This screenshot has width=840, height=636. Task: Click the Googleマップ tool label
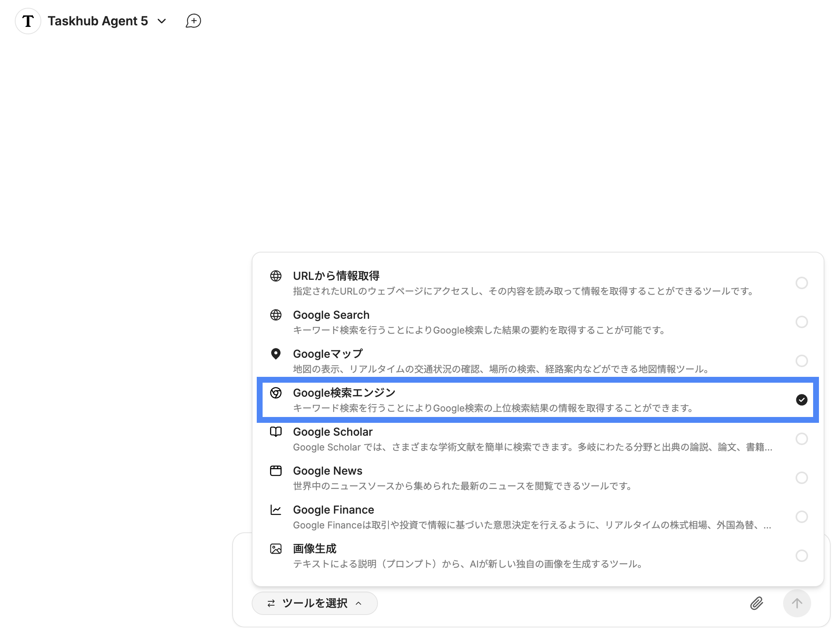[x=328, y=354]
